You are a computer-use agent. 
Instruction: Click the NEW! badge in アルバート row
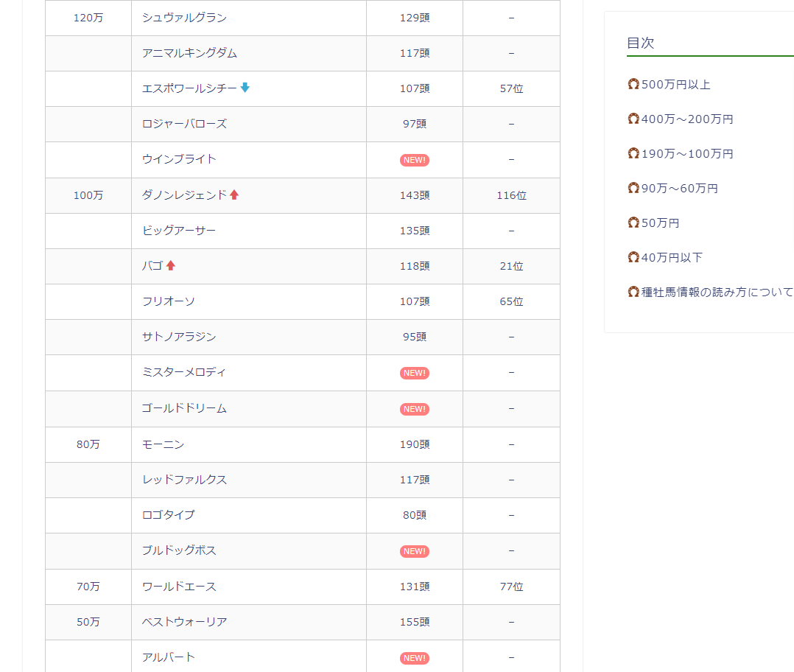[x=414, y=658]
